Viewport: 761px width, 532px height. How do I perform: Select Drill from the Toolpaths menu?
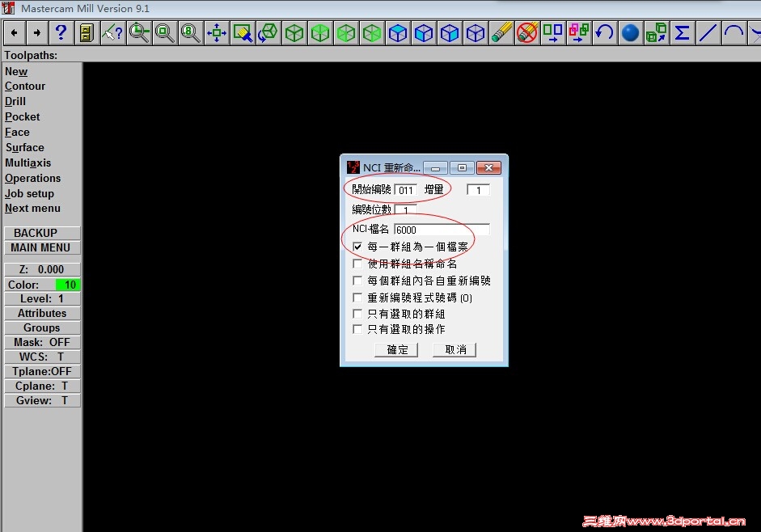coord(14,101)
